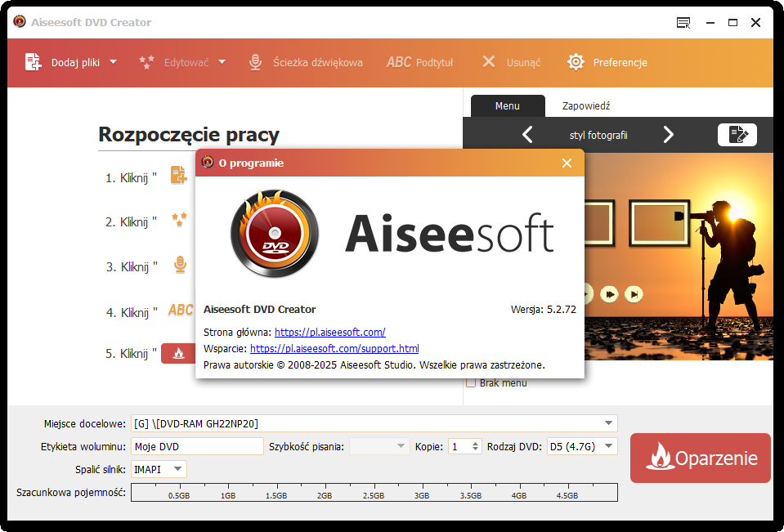Open the Strona główna aiseesoft link
Screen dimensions: 784x532
point(330,332)
